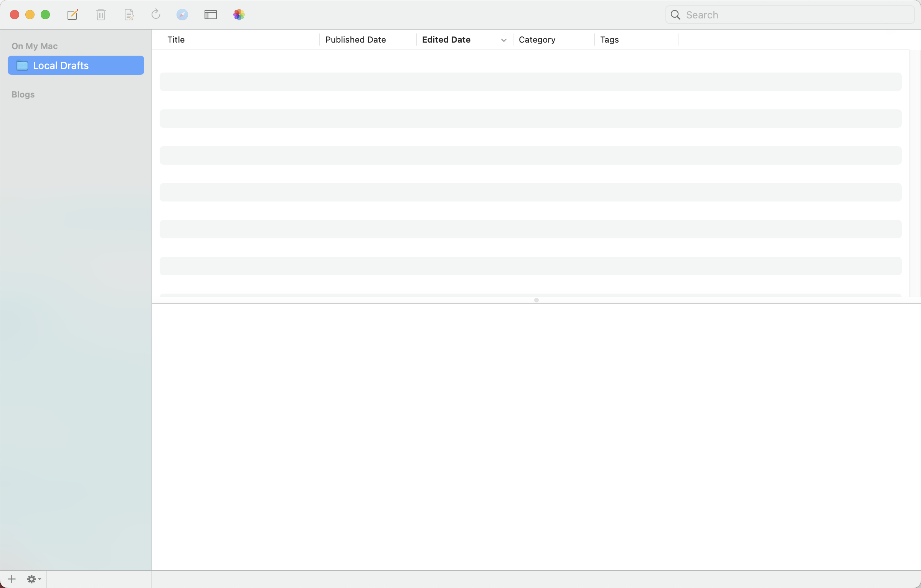Click the document/file icon

point(128,15)
